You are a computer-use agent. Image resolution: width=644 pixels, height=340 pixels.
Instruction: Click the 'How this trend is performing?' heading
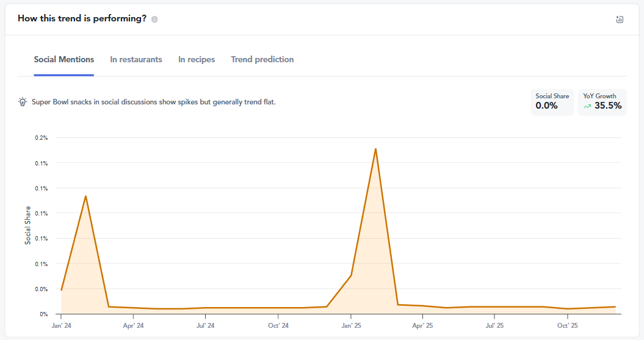[x=82, y=18]
